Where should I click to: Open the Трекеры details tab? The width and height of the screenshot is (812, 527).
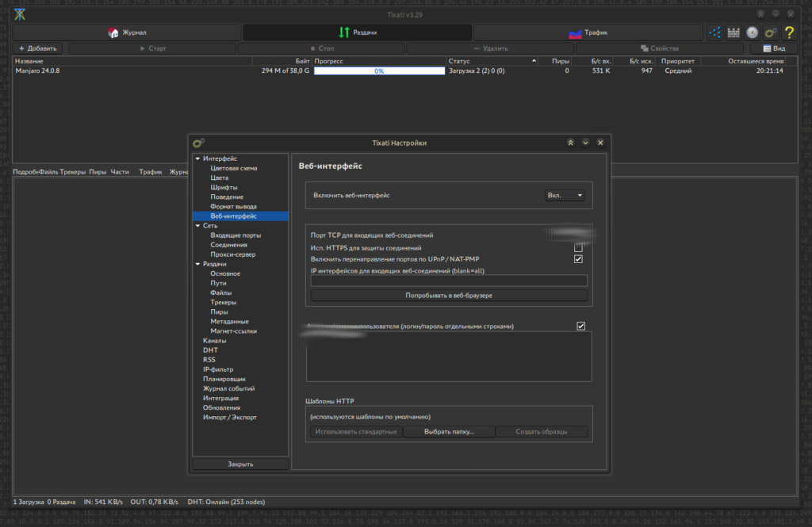[72, 172]
